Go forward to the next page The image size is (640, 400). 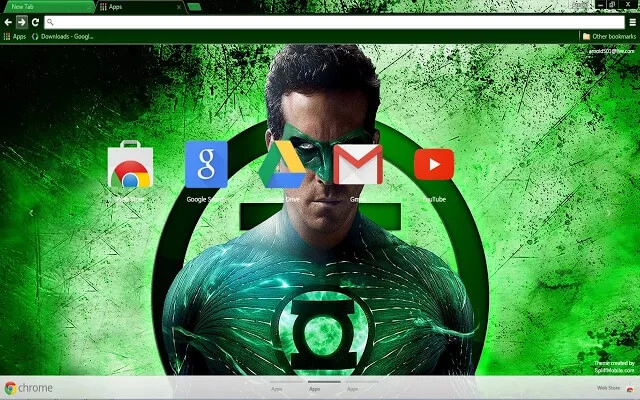(22, 22)
